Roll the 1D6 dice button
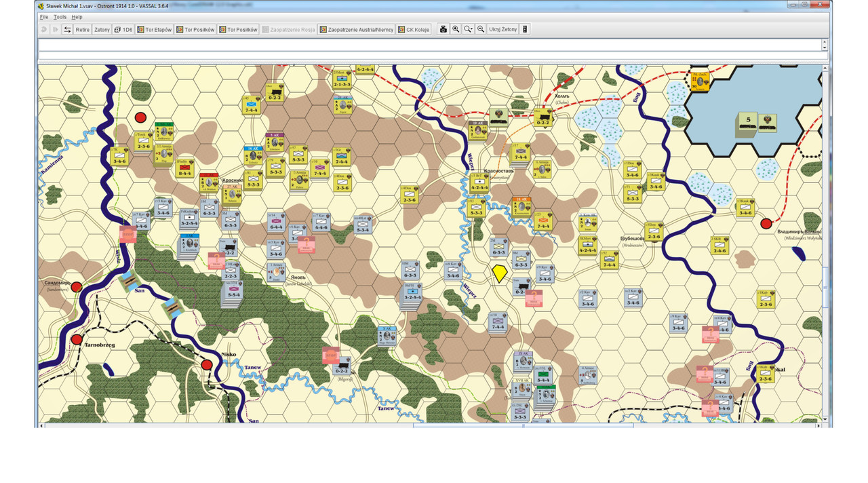The width and height of the screenshot is (868, 483). [123, 30]
